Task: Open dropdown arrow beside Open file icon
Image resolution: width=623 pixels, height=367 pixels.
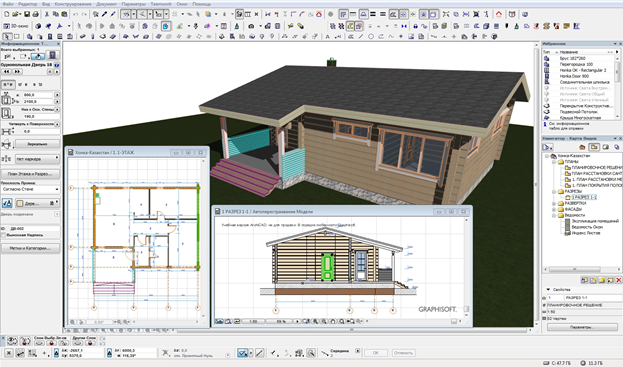Action: coord(20,14)
